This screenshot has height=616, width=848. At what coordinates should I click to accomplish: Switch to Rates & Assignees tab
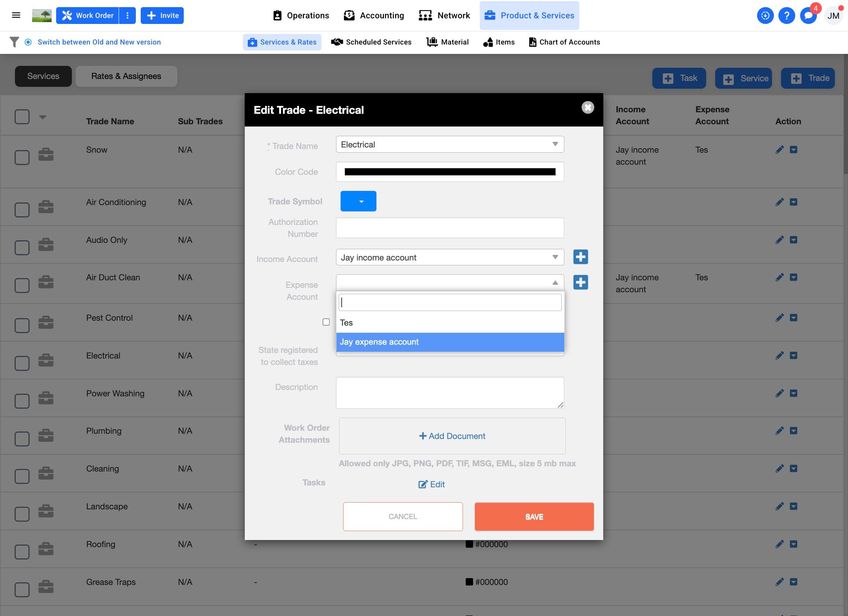pyautogui.click(x=126, y=76)
